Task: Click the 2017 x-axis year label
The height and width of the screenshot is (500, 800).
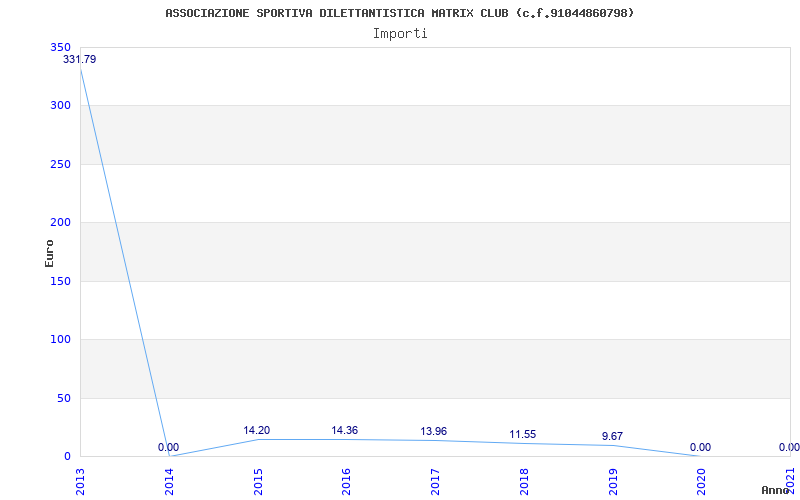Action: [435, 482]
